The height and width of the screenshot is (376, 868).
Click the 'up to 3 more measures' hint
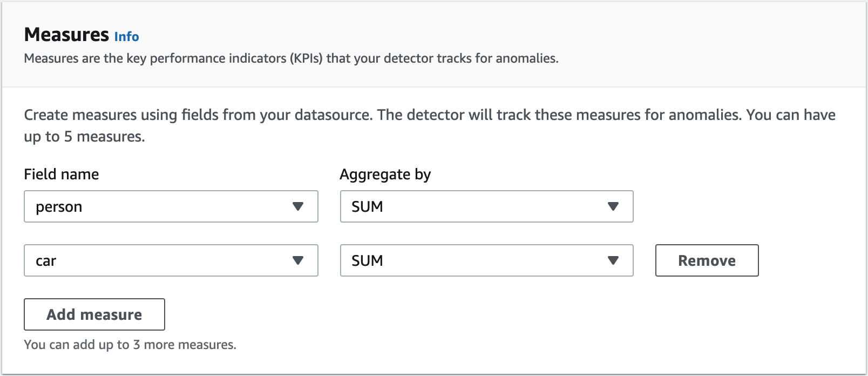pyautogui.click(x=130, y=345)
